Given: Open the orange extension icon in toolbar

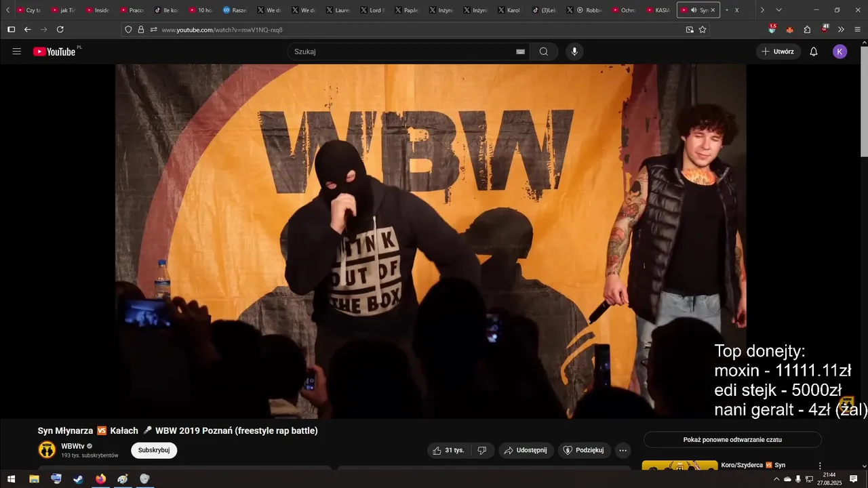Looking at the screenshot, I should 789,30.
